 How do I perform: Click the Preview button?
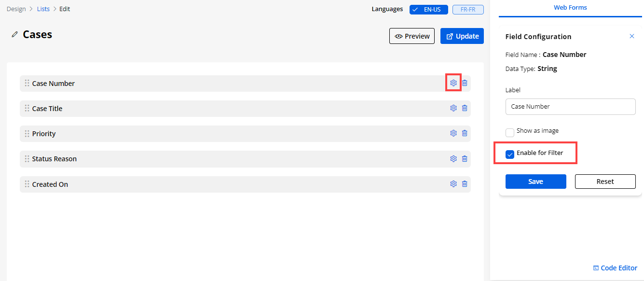click(x=412, y=36)
